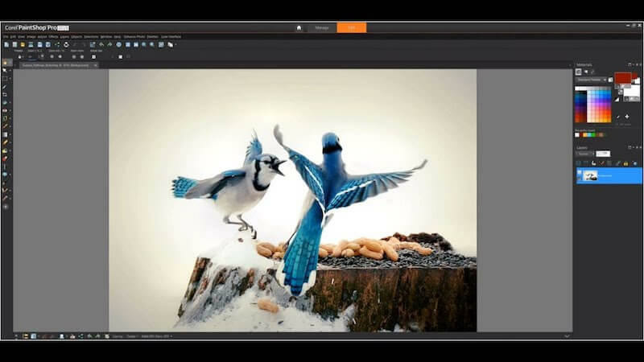Click the white background color swatch
Viewport: 644px width, 362px height.
click(632, 93)
